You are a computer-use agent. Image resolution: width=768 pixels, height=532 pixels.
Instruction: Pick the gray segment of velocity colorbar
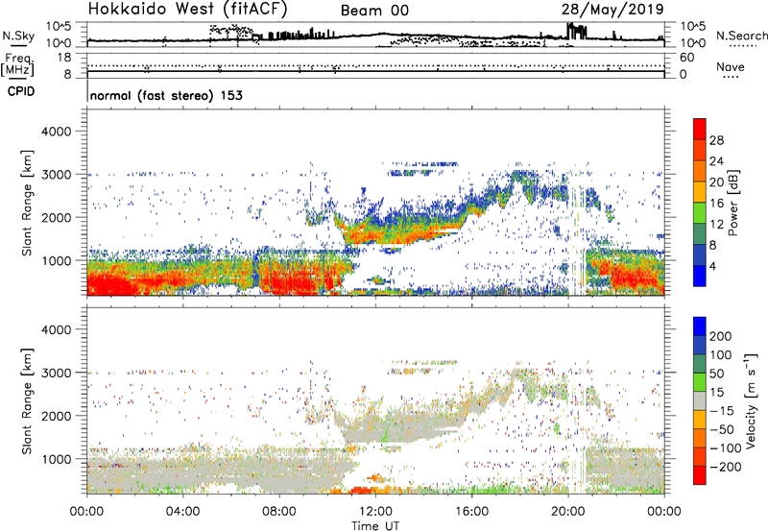point(700,400)
